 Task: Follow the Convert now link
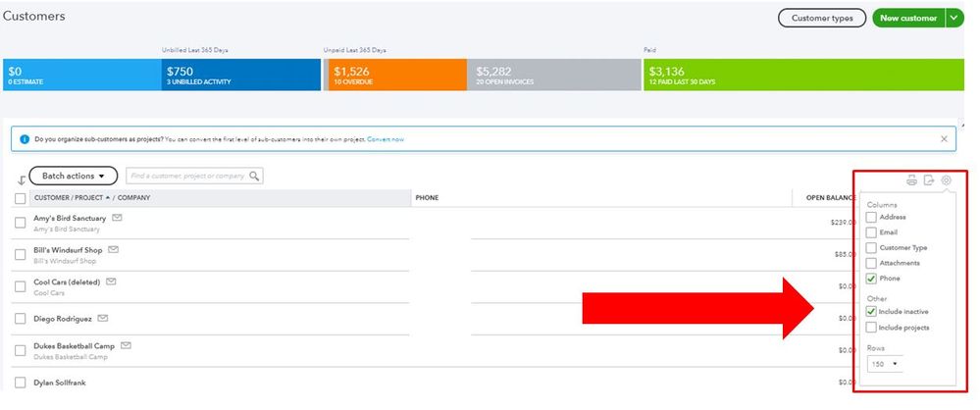click(x=386, y=139)
